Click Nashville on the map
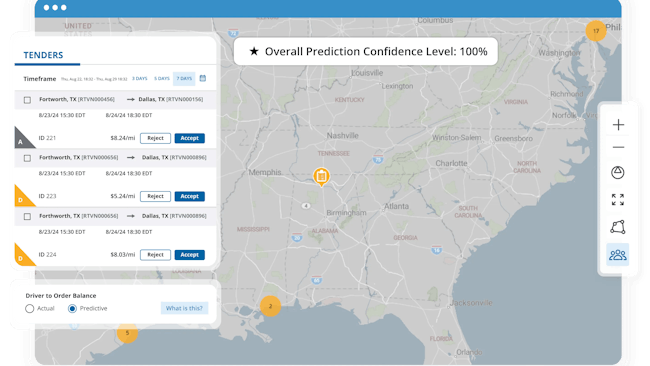 [342, 136]
